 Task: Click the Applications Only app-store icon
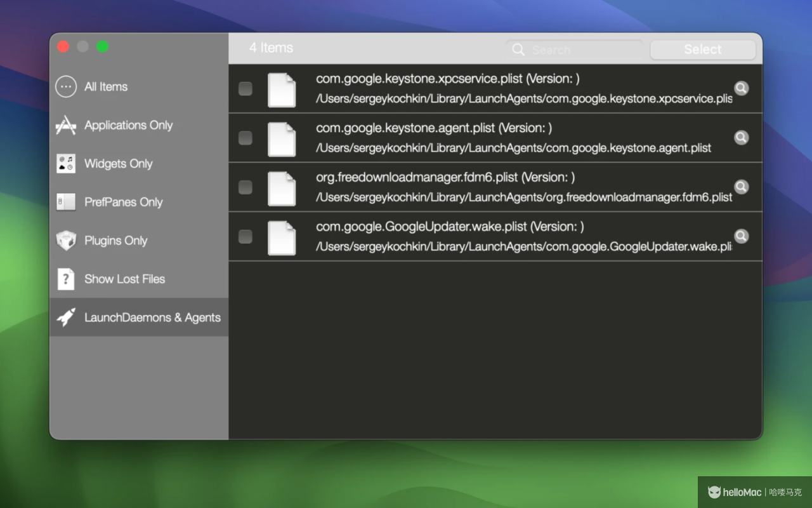coord(66,125)
